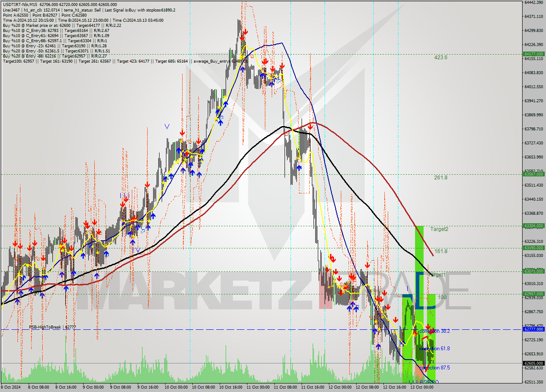Select the 63727.430 price axis value
This screenshot has width=546, height=392.
533,143
